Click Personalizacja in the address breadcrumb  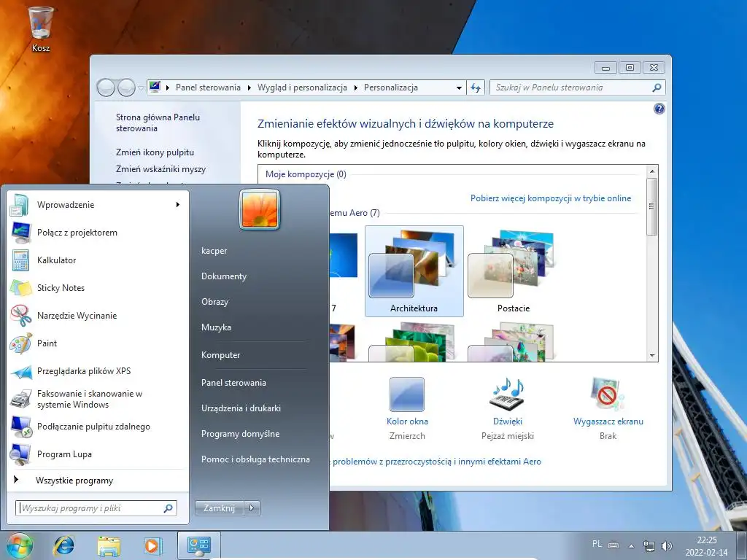391,87
